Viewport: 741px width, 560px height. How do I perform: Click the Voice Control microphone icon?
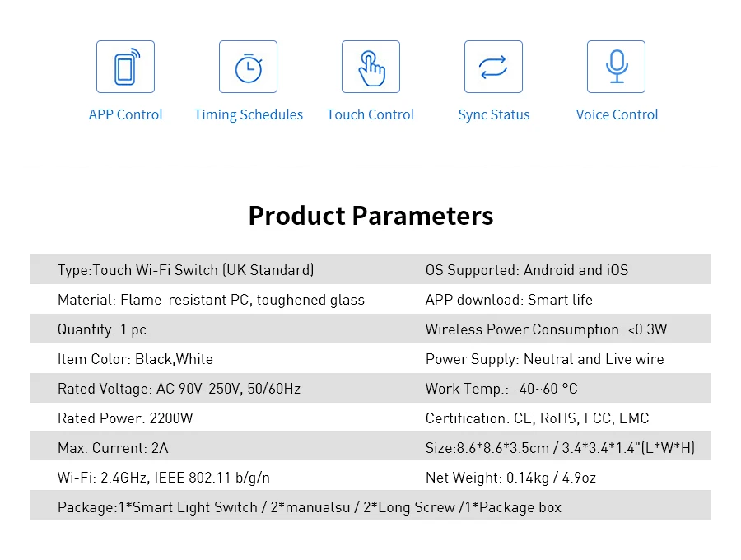coord(616,67)
